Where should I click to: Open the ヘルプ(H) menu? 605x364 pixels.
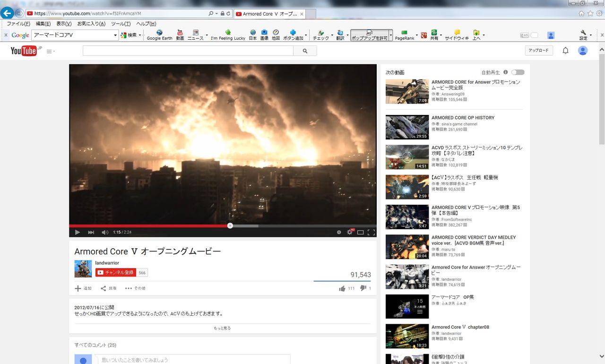146,24
